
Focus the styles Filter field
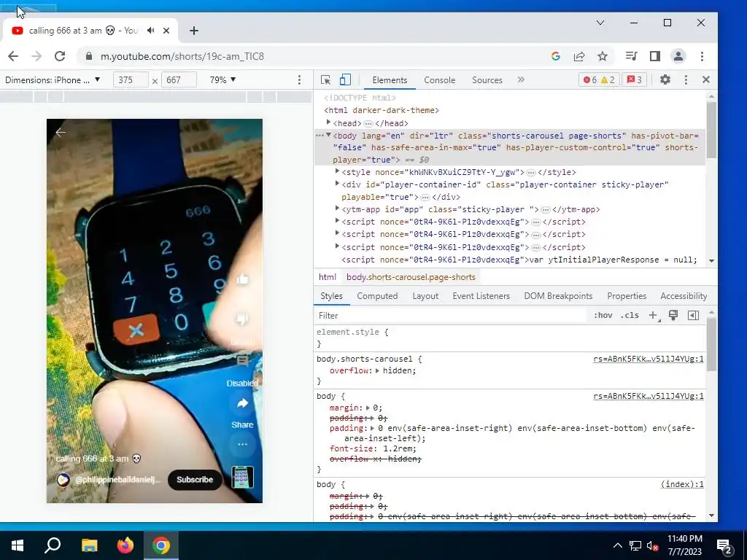[x=450, y=315]
